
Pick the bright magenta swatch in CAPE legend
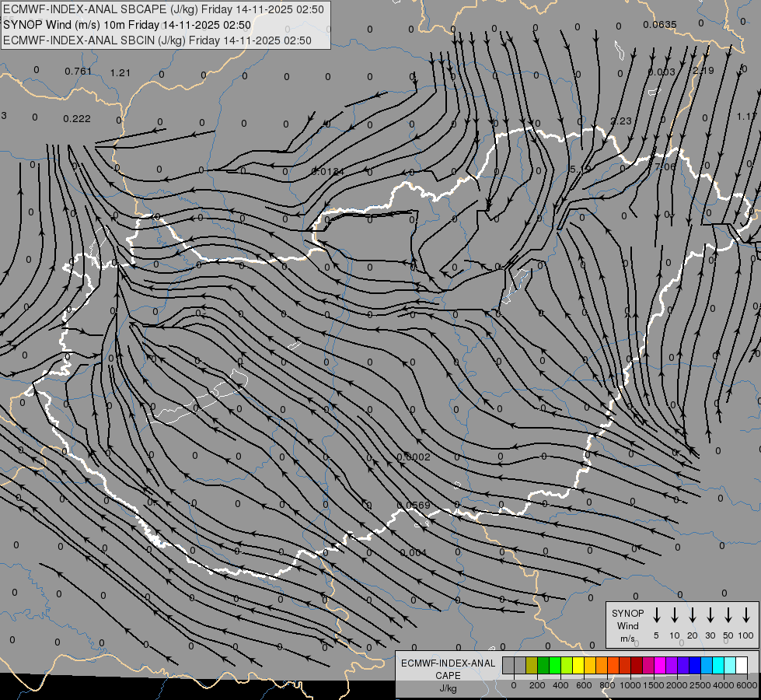[x=660, y=665]
